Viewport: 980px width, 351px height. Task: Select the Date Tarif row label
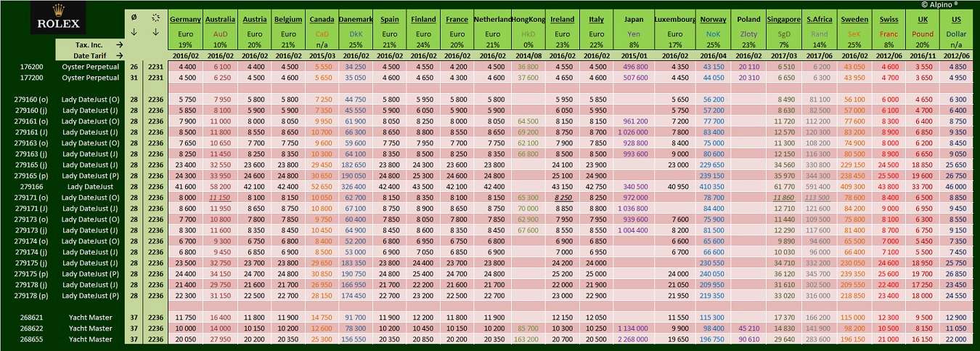[90, 55]
